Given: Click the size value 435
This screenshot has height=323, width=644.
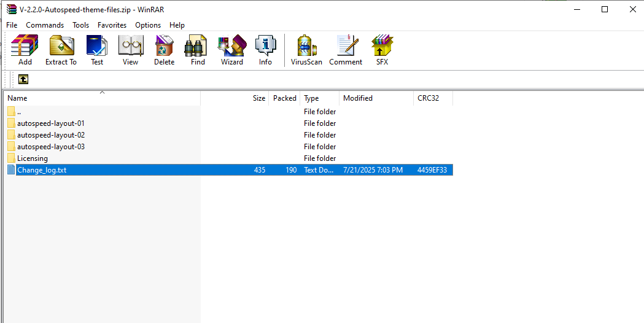Looking at the screenshot, I should tap(260, 169).
